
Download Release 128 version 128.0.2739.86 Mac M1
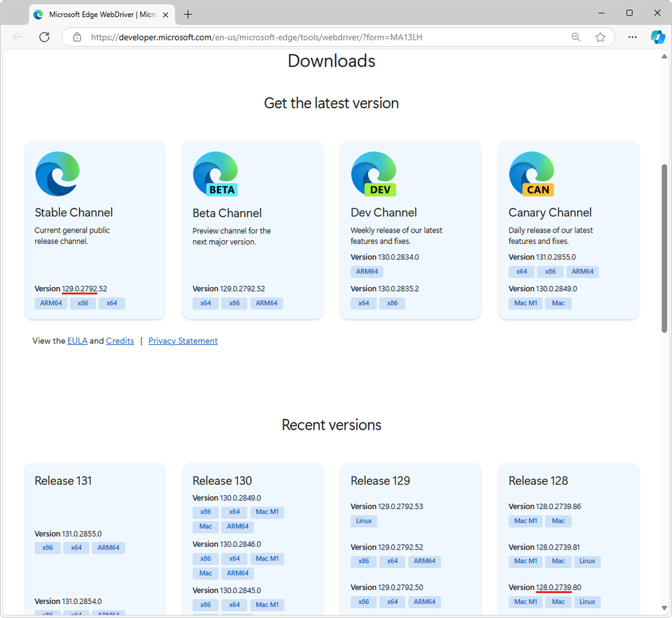point(526,521)
